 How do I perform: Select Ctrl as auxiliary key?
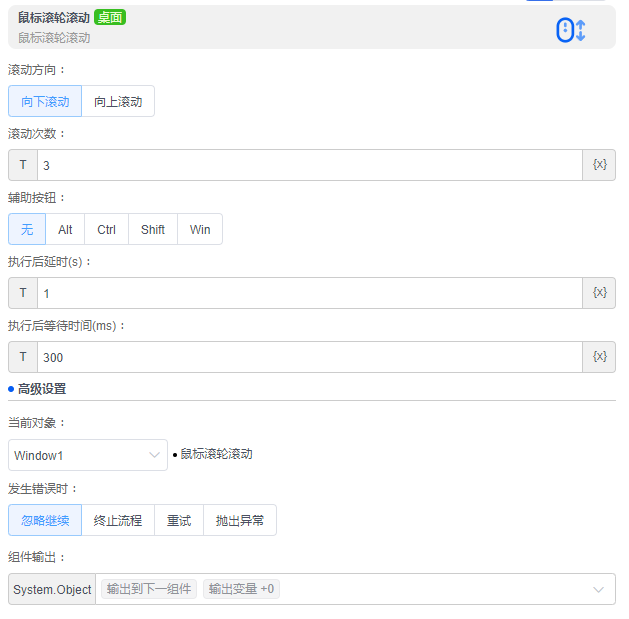pyautogui.click(x=106, y=229)
